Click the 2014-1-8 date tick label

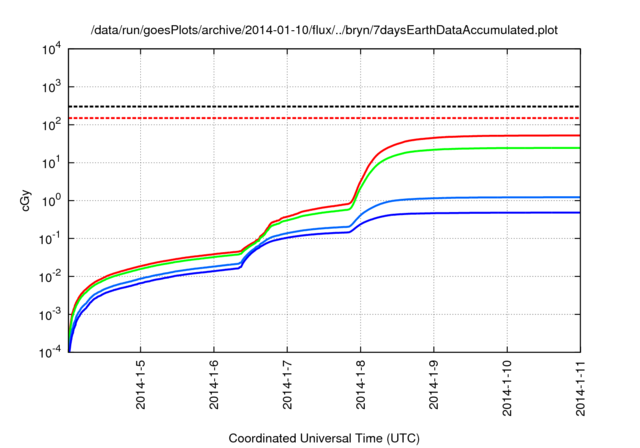coord(360,384)
